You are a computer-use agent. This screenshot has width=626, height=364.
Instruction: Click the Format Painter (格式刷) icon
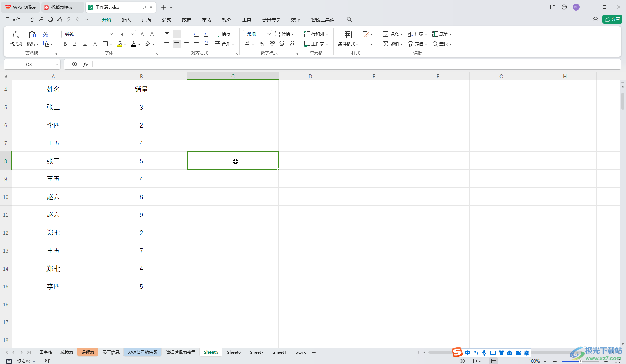click(16, 34)
